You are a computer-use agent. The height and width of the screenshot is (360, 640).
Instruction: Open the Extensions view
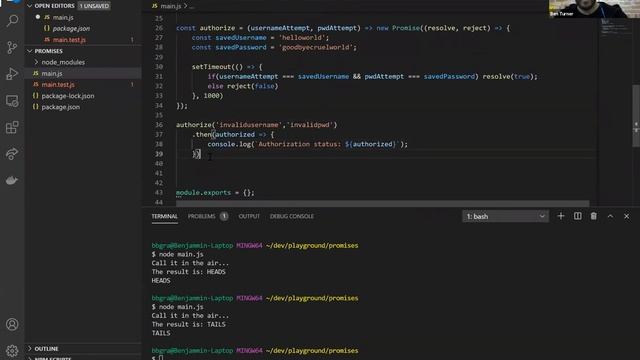coord(12,127)
